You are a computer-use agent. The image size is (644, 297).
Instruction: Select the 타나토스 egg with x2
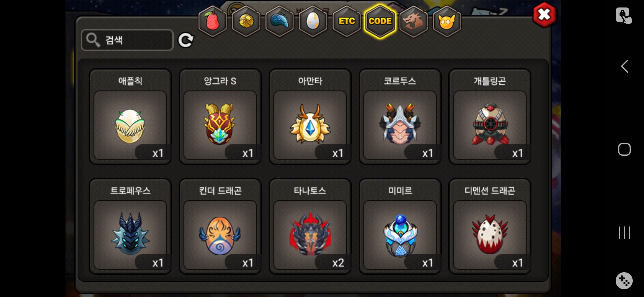pyautogui.click(x=310, y=226)
